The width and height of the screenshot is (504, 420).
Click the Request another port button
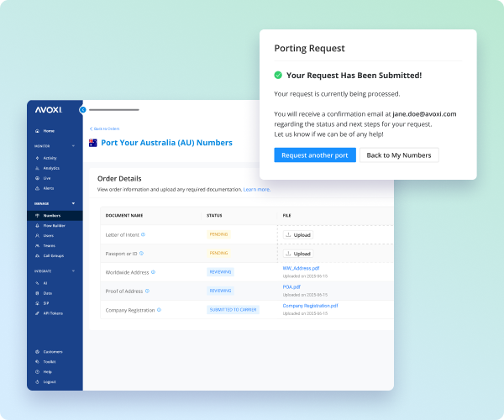click(x=315, y=155)
